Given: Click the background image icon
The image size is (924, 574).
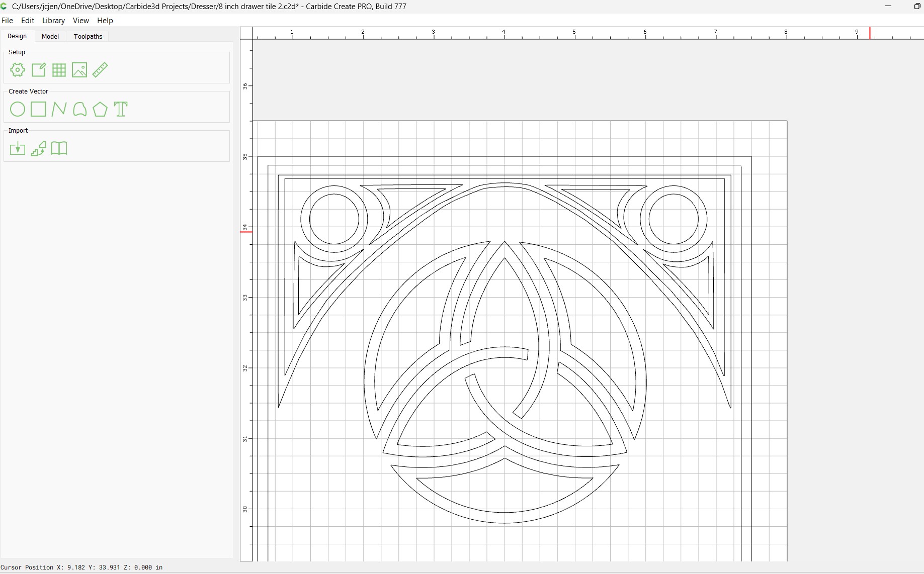Looking at the screenshot, I should (x=79, y=70).
